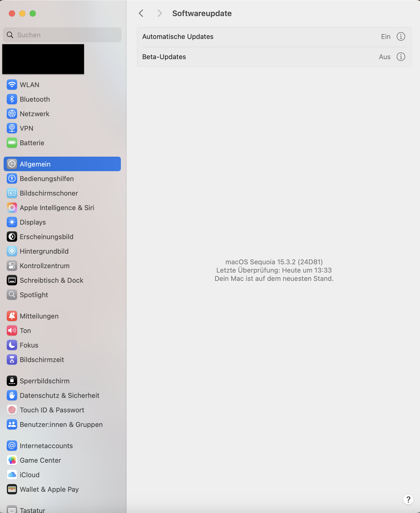Open the Internetaccounts @ icon
The width and height of the screenshot is (420, 513).
coord(12,446)
